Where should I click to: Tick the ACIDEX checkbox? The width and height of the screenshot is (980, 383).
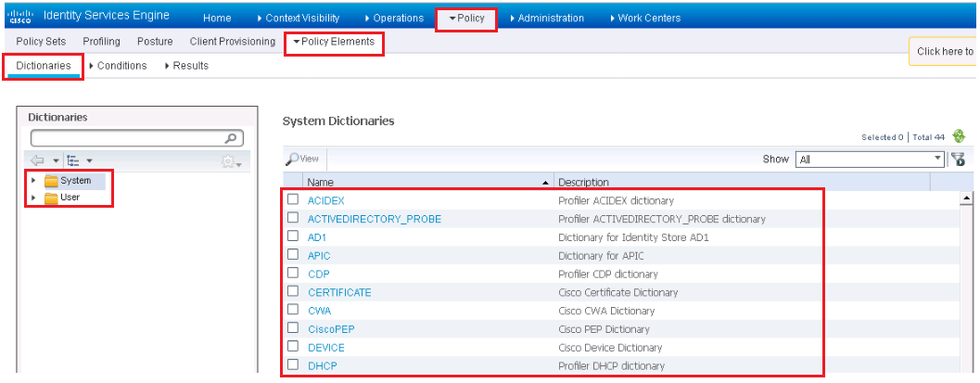pos(292,200)
